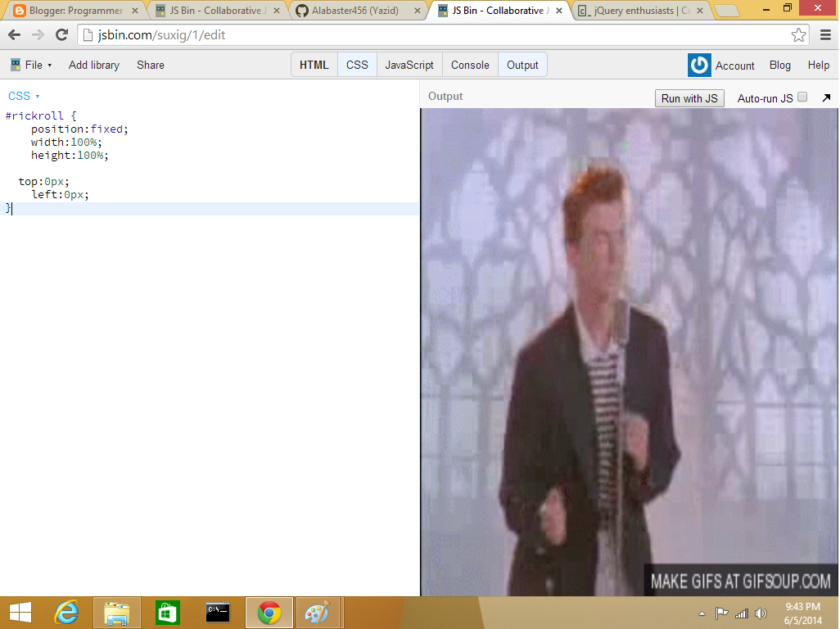Close the Alabaster456 GitHub tab
The width and height of the screenshot is (840, 629).
click(418, 11)
